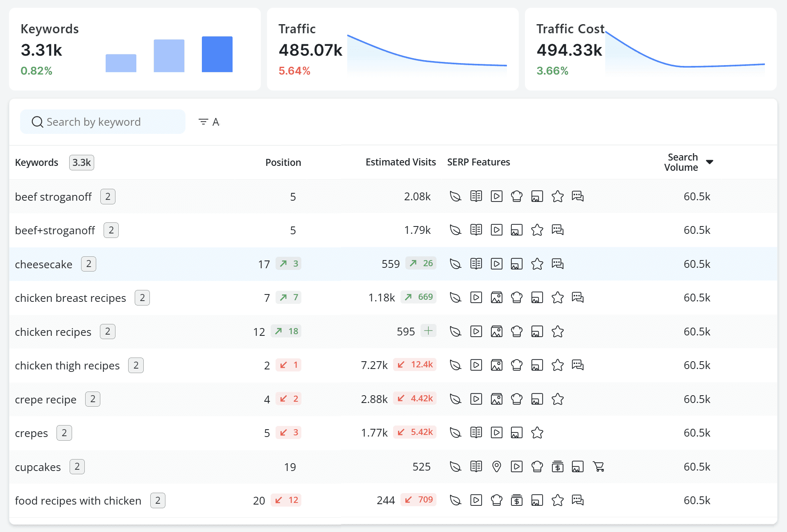787x532 pixels.
Task: Click the shopping cart icon in the cupcakes row
Action: pos(598,466)
